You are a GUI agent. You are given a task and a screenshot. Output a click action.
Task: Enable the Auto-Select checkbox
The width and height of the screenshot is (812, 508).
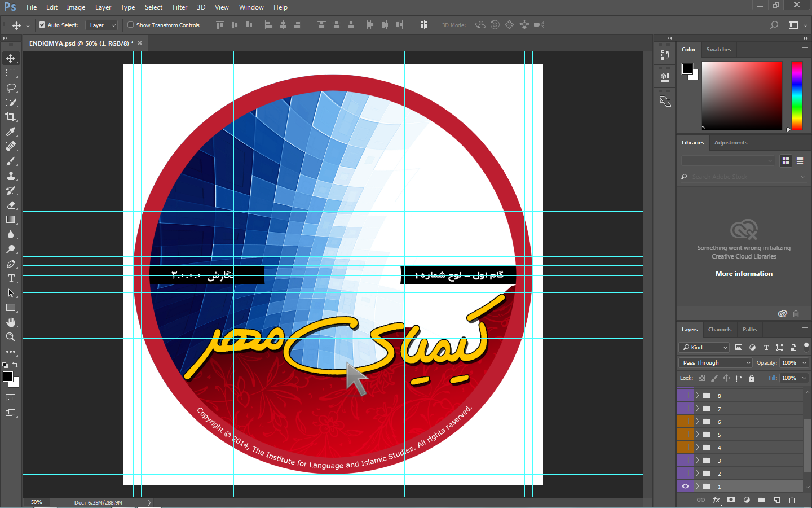point(42,25)
